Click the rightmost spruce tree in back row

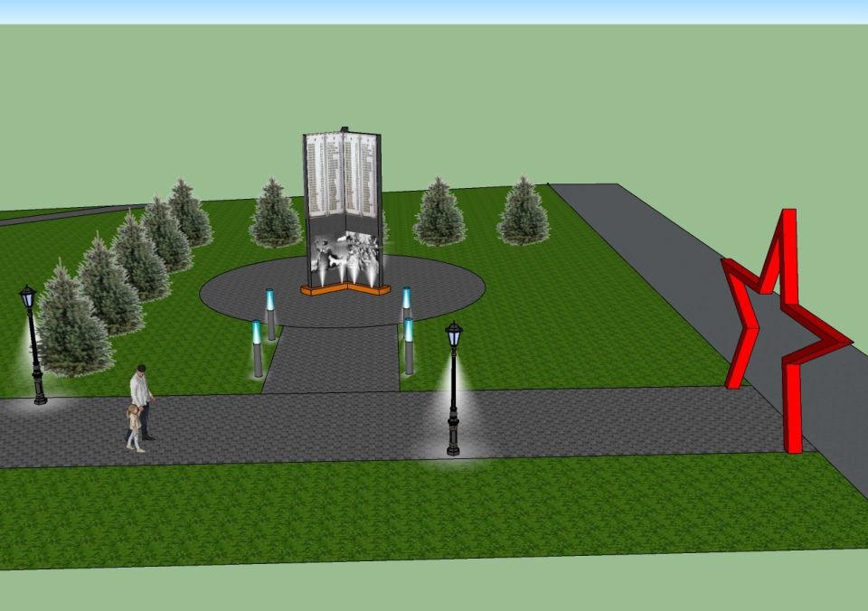pyautogui.click(x=524, y=211)
